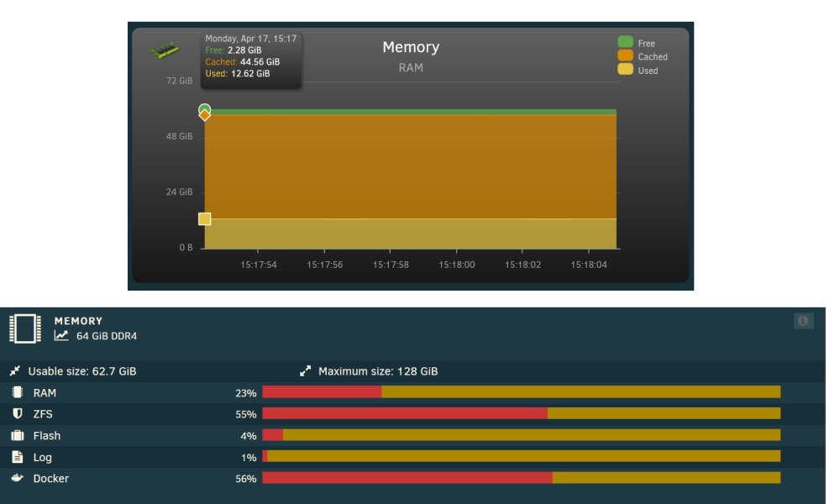Image resolution: width=840 pixels, height=504 pixels.
Task: Toggle the Used series in the chart legend
Action: point(625,69)
